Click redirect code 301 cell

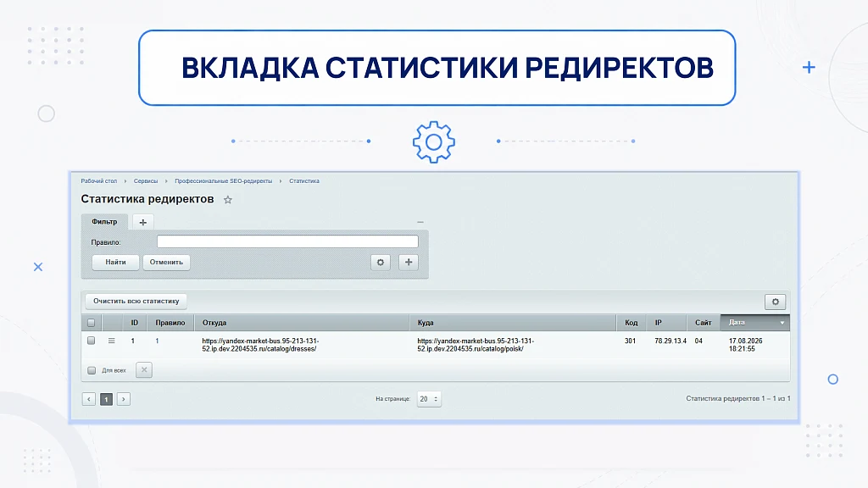point(630,341)
